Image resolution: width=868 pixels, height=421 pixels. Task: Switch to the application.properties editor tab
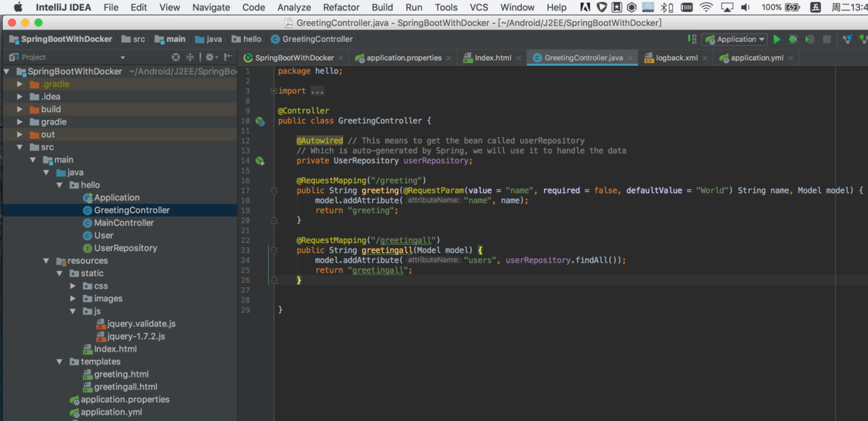coord(404,58)
